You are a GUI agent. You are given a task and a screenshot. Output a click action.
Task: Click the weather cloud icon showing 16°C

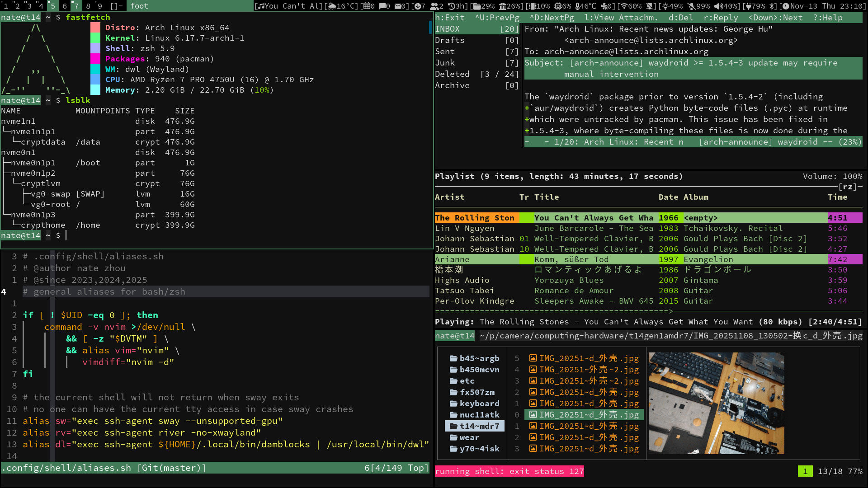[332, 6]
